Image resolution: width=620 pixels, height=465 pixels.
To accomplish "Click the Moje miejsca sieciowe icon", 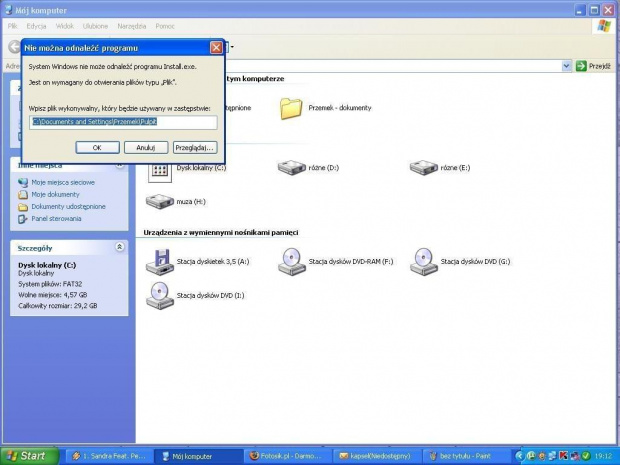I will pyautogui.click(x=23, y=182).
